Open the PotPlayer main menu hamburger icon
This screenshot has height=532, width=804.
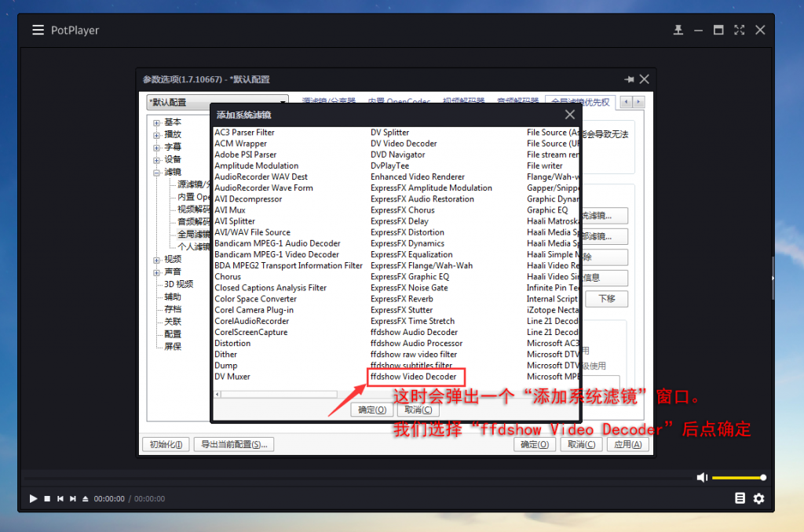[x=38, y=31]
